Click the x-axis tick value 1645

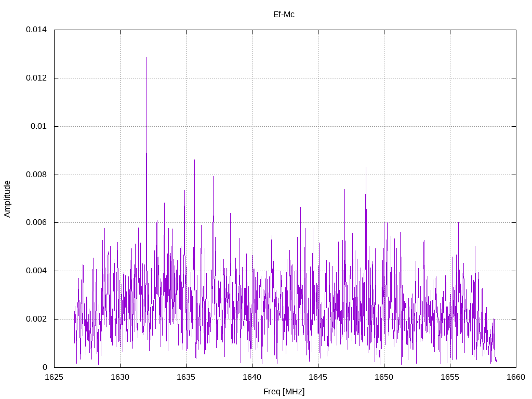[x=318, y=377]
